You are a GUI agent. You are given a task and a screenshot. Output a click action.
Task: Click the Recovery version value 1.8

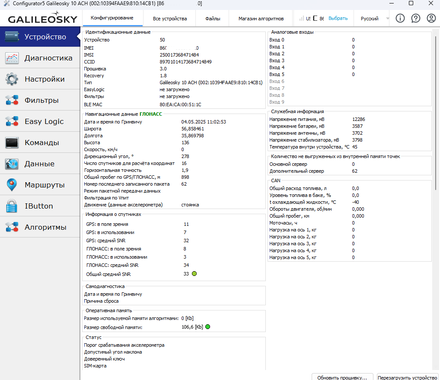pos(163,76)
